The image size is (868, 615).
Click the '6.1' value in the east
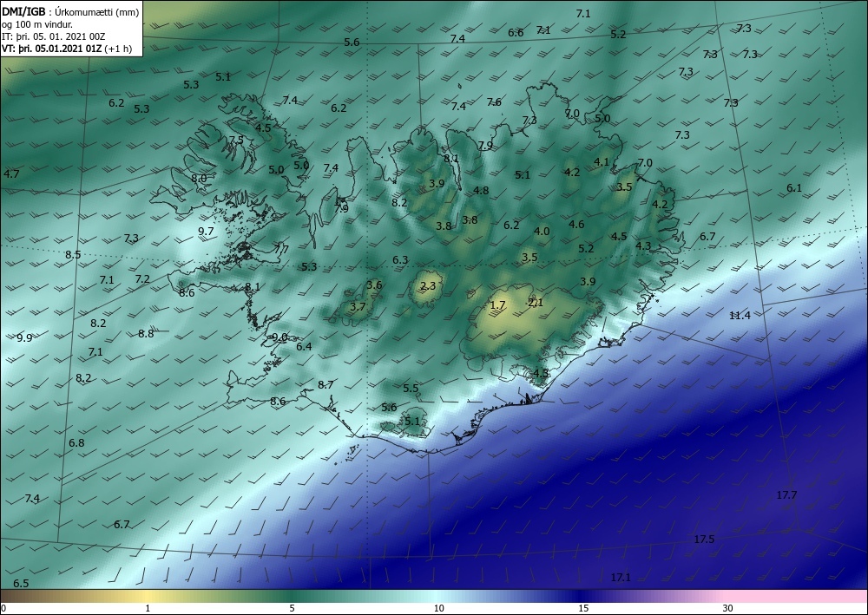click(x=794, y=188)
